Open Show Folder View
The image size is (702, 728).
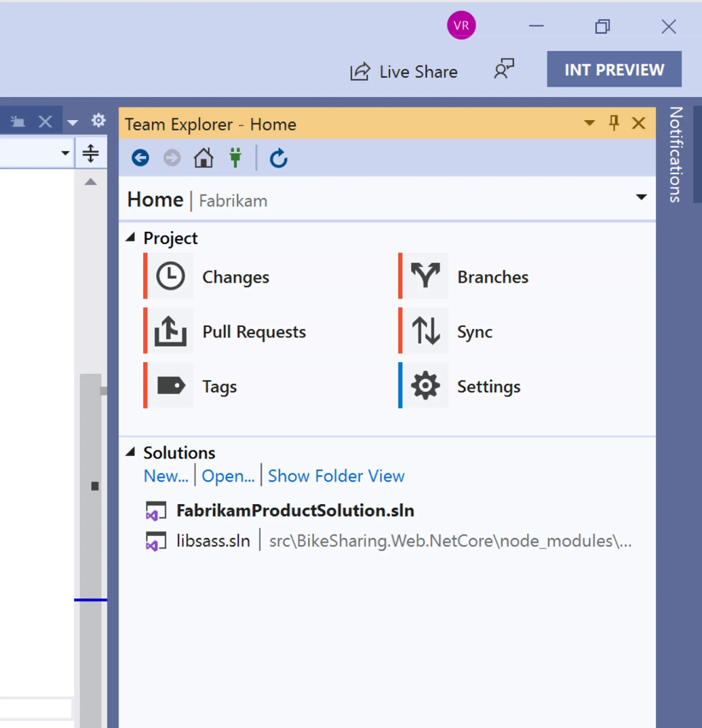tap(336, 476)
